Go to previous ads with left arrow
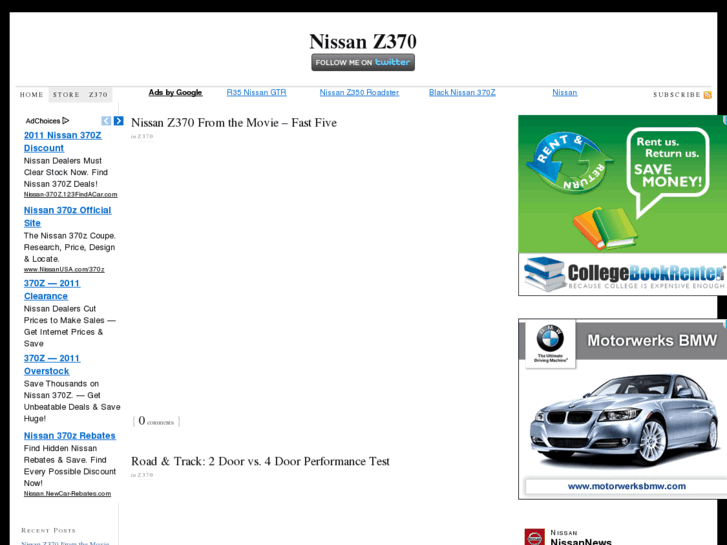 (106, 121)
